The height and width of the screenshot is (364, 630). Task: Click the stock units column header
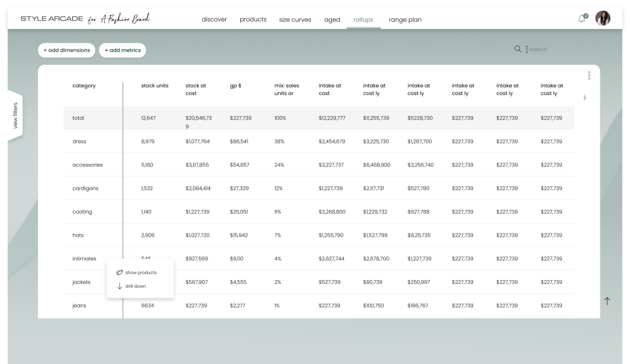155,85
